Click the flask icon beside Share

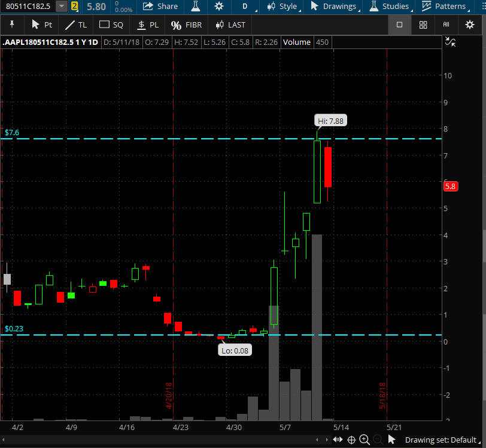click(196, 7)
